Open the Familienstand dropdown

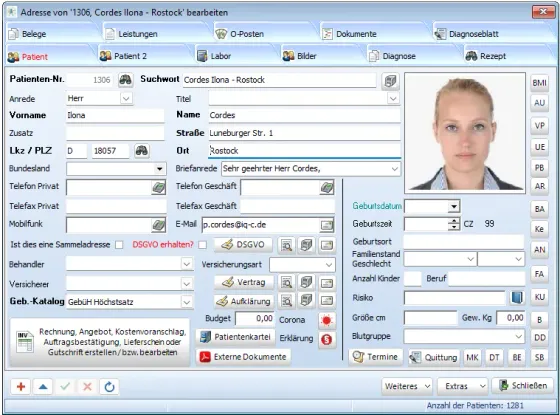(471, 259)
